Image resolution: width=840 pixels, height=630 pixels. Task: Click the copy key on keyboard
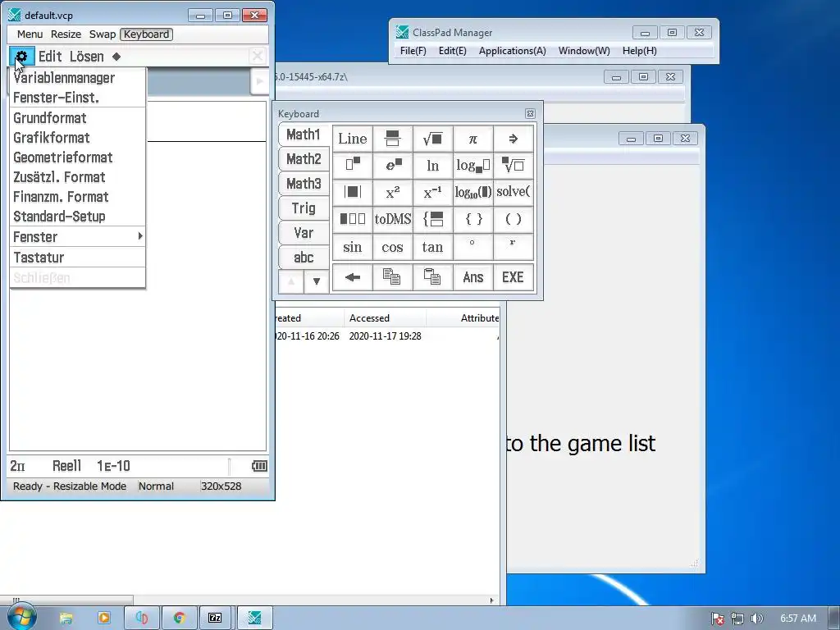click(x=393, y=277)
